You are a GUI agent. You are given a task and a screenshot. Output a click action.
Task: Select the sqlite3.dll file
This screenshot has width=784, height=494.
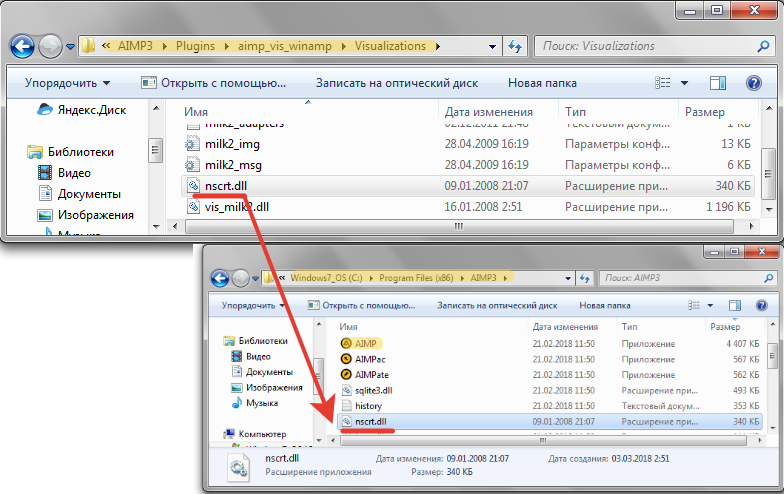click(x=374, y=390)
